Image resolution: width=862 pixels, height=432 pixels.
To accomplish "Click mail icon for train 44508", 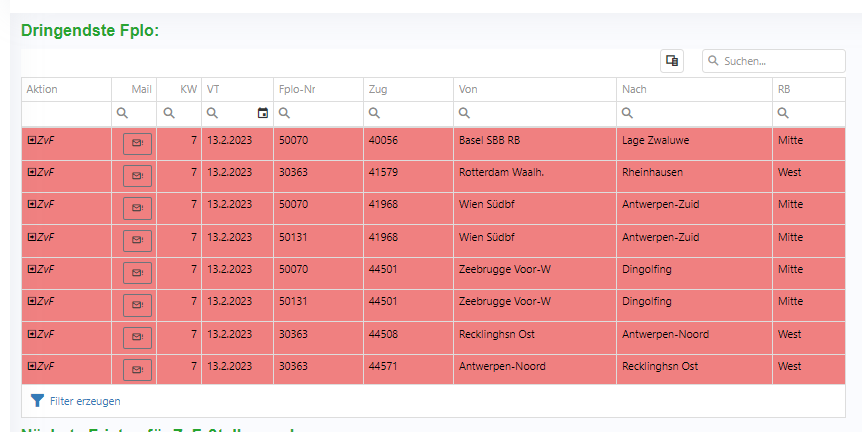I will 137,337.
